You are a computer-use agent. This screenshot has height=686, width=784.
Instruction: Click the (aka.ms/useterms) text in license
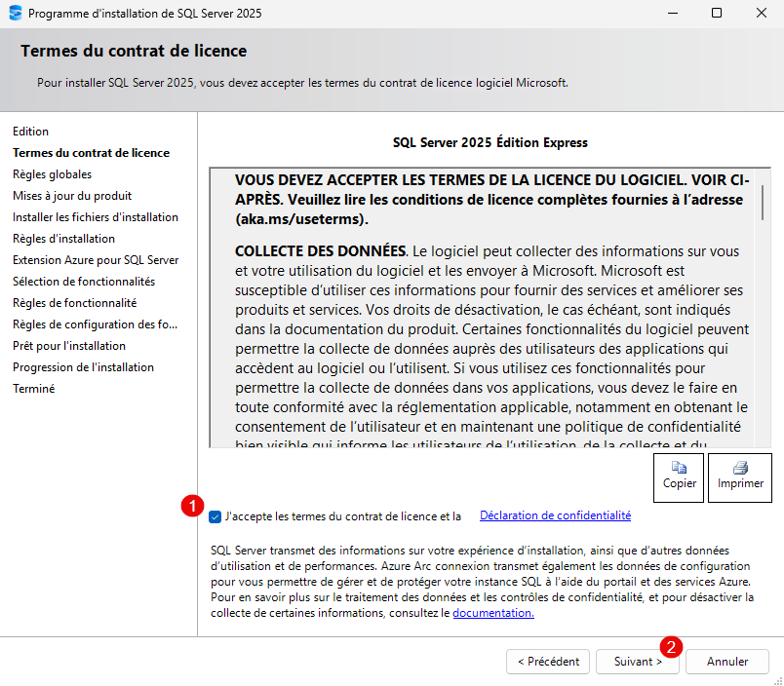(301, 219)
